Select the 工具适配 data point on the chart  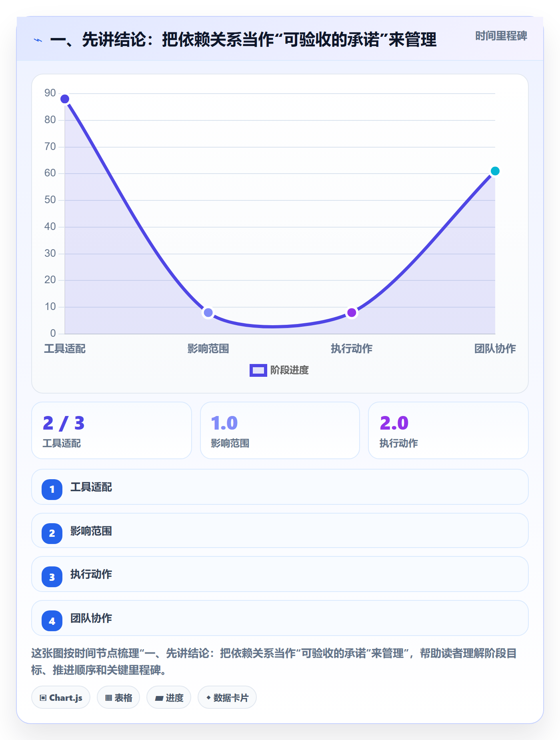[65, 99]
